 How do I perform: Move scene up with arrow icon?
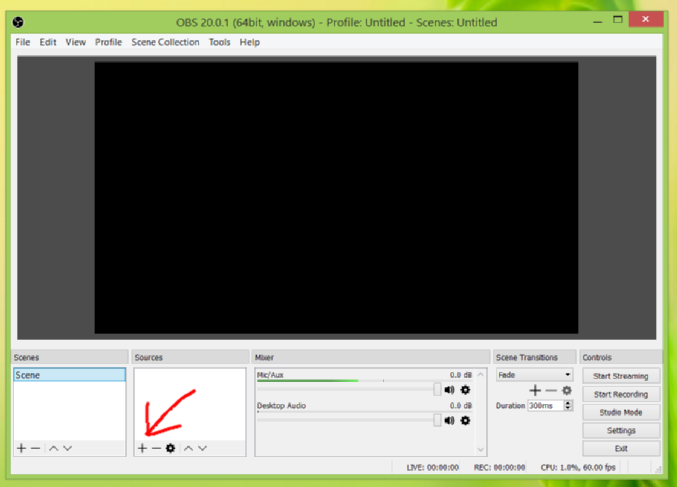click(x=54, y=448)
